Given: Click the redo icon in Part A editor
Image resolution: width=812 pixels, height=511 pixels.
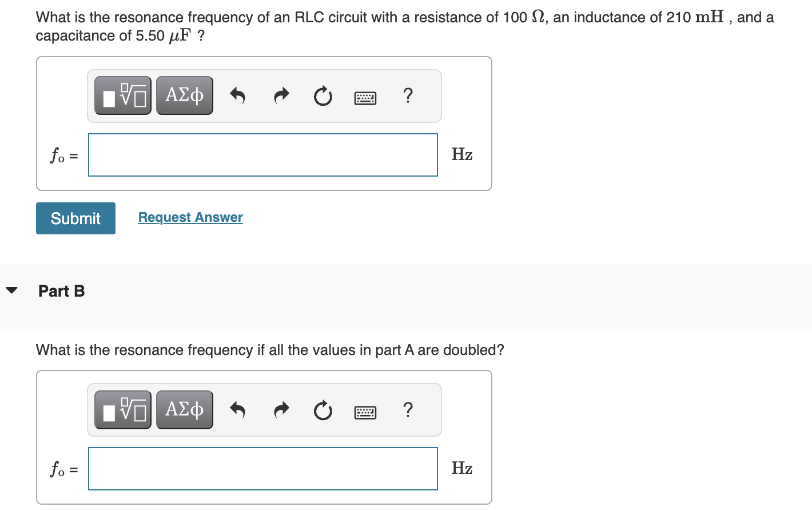Looking at the screenshot, I should [280, 96].
